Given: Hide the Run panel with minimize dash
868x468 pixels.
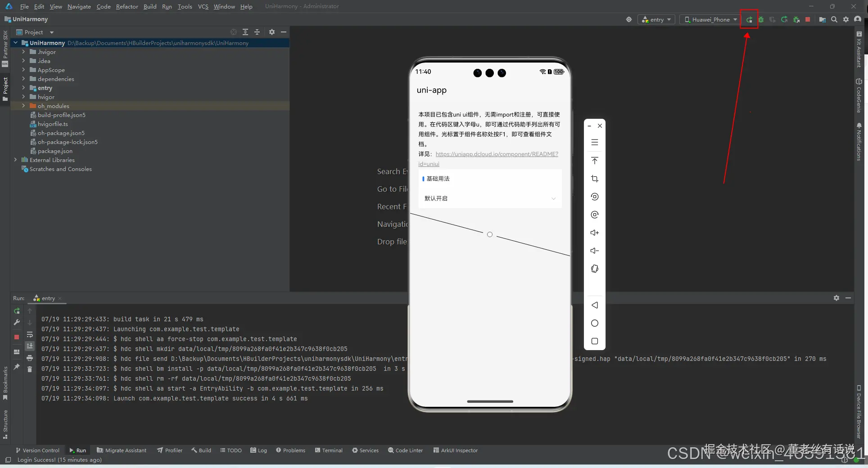Looking at the screenshot, I should click(x=848, y=298).
